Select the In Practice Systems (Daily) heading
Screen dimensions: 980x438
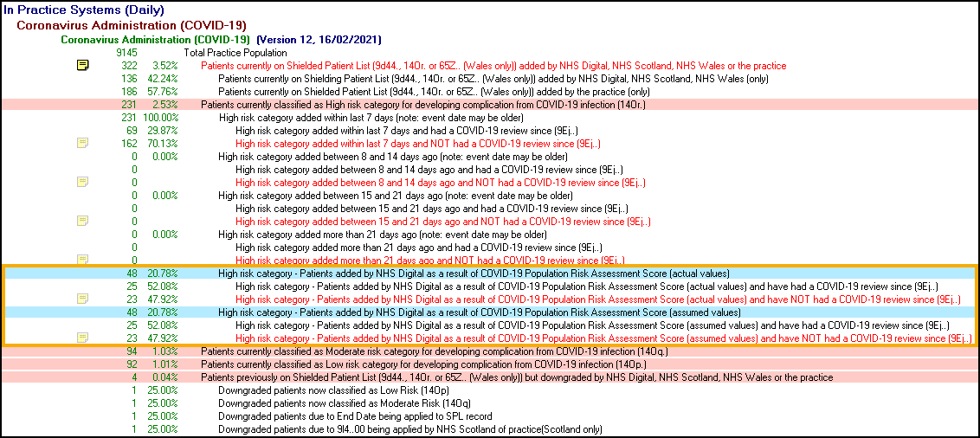pyautogui.click(x=84, y=10)
